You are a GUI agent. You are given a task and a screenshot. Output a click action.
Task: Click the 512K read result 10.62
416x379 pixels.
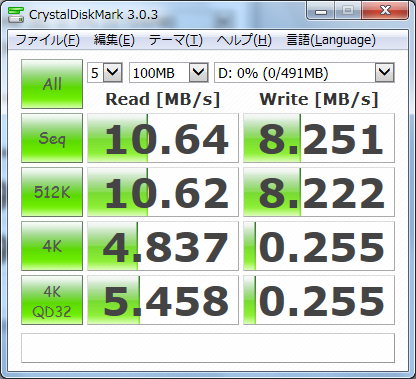click(163, 192)
